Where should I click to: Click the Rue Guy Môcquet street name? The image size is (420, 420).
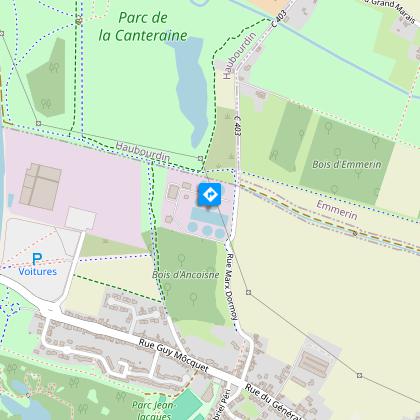pyautogui.click(x=173, y=355)
